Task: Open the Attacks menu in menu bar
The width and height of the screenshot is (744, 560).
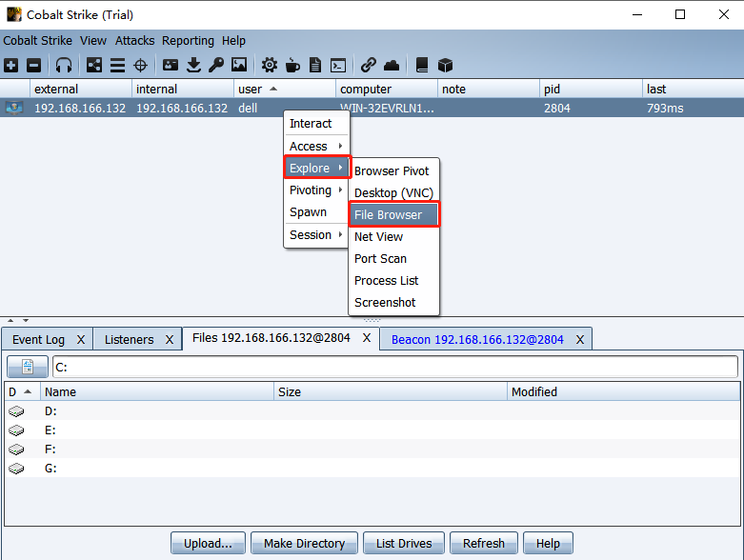Action: point(134,41)
